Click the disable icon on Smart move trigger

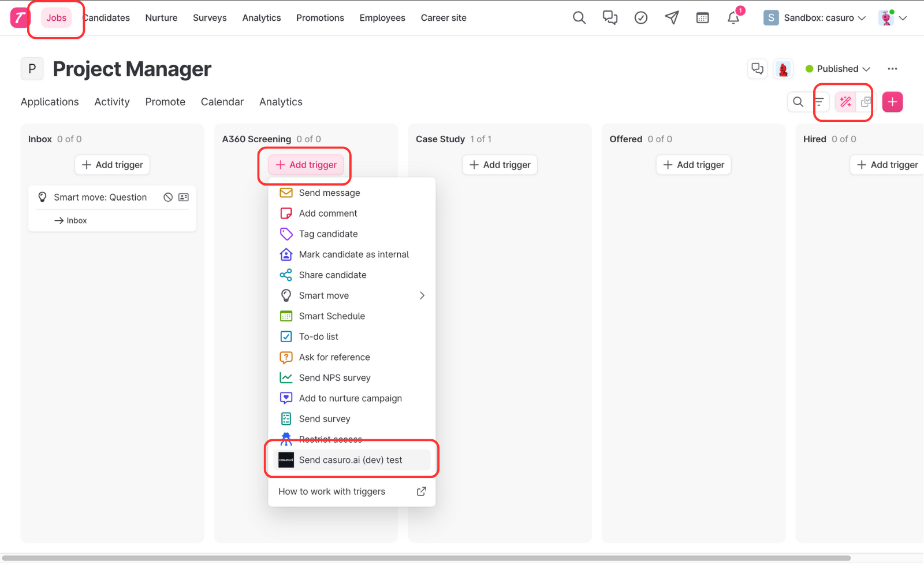tap(168, 197)
